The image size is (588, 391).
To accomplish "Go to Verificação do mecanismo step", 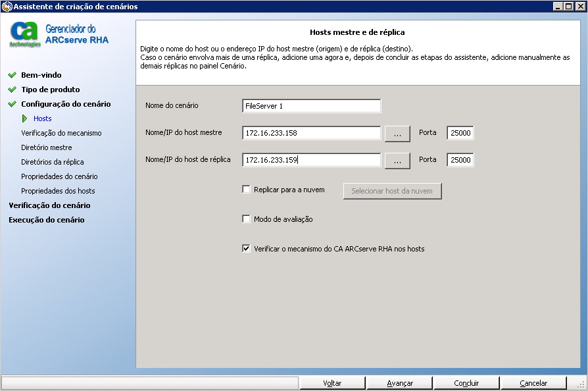I will 61,133.
